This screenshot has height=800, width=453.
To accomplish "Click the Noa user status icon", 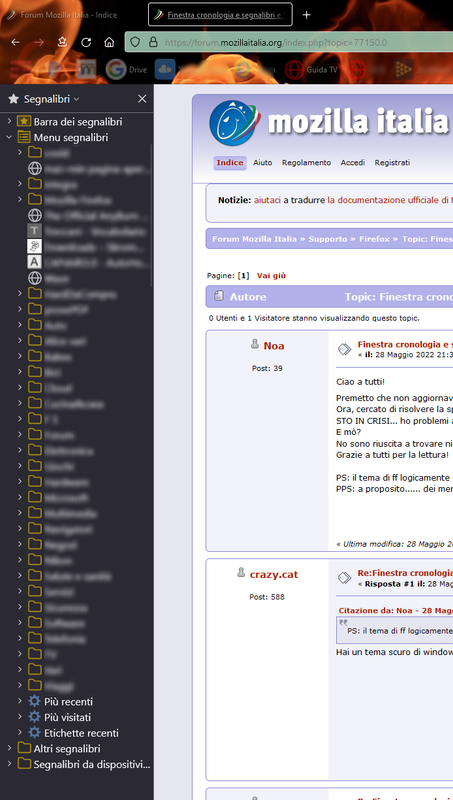I will click(255, 345).
